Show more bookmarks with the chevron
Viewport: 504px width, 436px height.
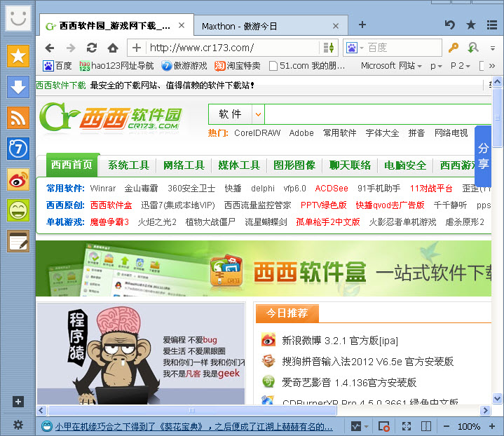(x=492, y=66)
